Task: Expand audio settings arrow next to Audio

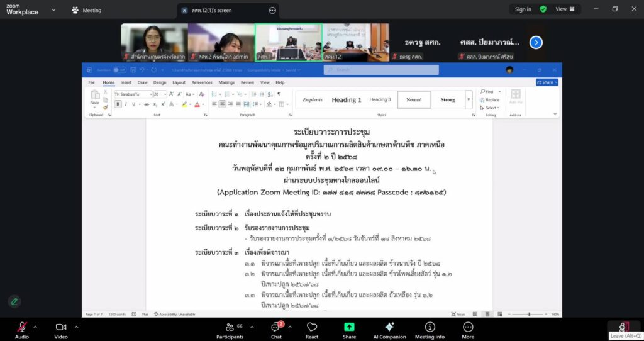Action: pyautogui.click(x=35, y=327)
